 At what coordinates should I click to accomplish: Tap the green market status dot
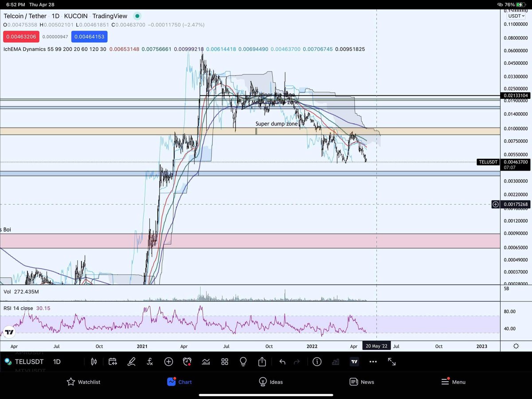pyautogui.click(x=137, y=16)
